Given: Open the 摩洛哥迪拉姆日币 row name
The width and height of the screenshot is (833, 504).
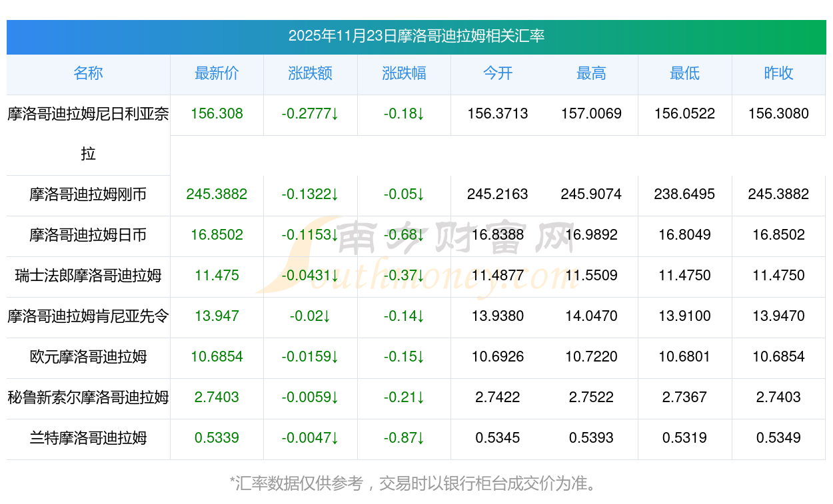Looking at the screenshot, I should (x=88, y=235).
